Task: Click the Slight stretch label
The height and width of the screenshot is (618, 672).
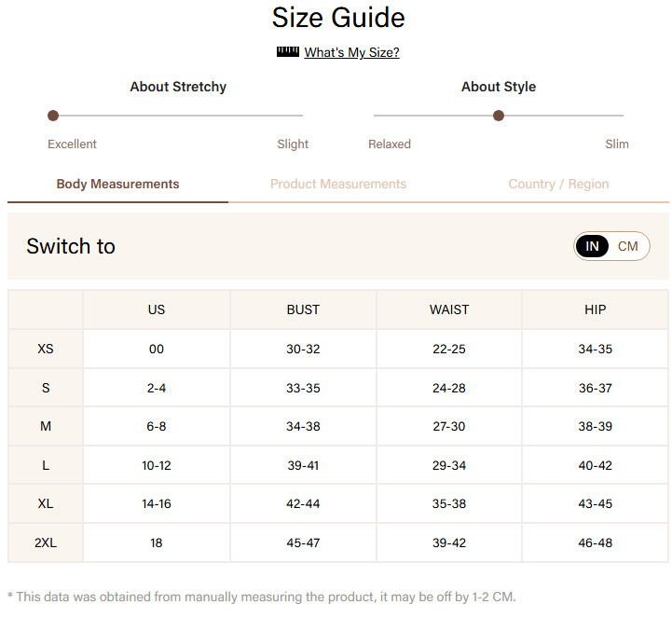Action: [x=293, y=144]
